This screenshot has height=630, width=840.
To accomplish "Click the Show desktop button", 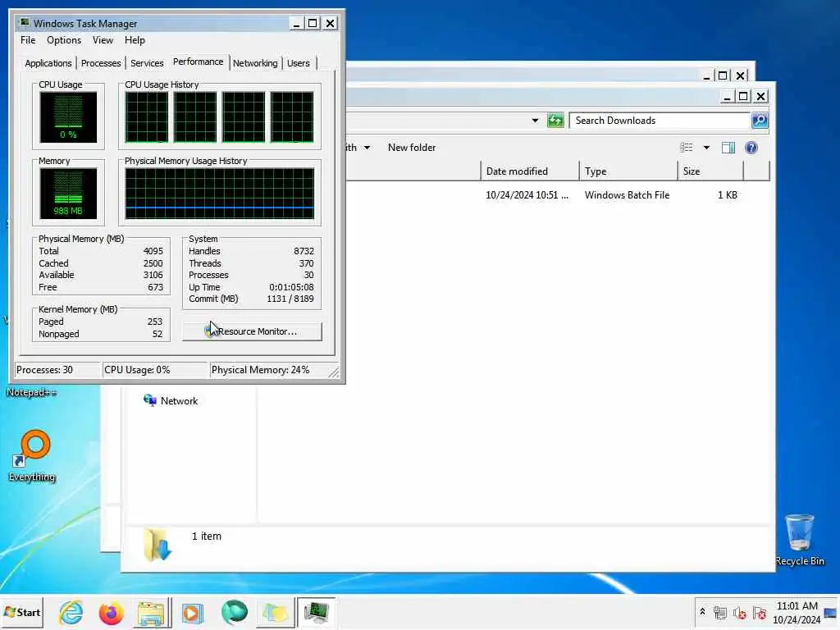I will [832, 612].
